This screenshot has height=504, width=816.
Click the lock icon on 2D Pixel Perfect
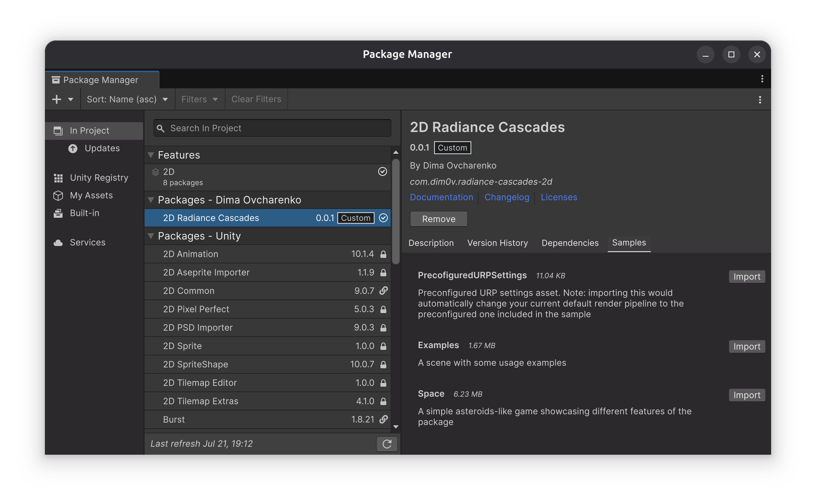tap(383, 309)
